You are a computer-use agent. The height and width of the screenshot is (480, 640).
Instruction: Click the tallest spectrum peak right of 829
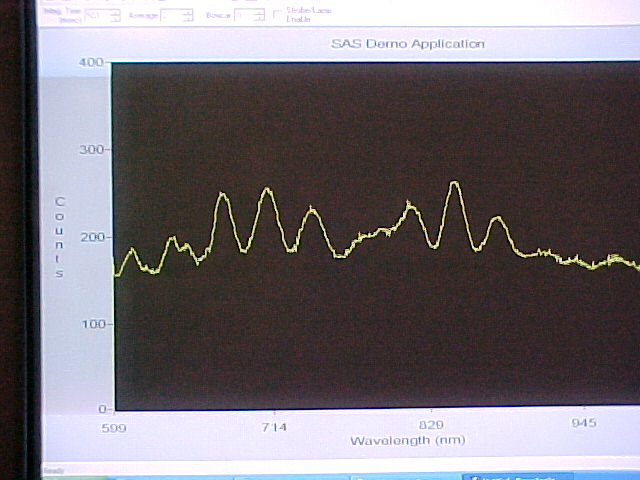point(454,183)
